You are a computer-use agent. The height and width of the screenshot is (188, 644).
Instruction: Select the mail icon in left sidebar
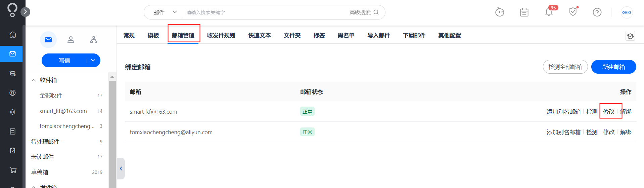[x=12, y=54]
